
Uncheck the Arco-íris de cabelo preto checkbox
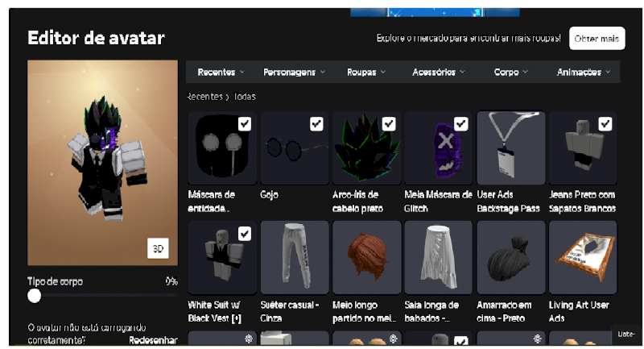pyautogui.click(x=389, y=123)
